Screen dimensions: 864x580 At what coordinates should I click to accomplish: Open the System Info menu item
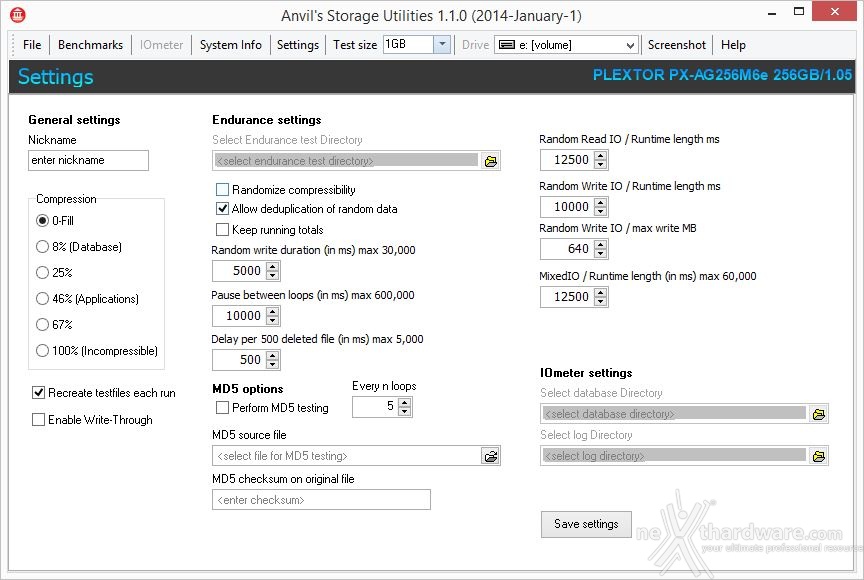click(230, 45)
